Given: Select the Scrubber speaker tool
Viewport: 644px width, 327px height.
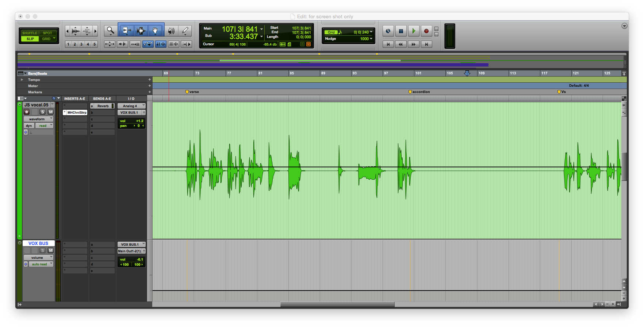Looking at the screenshot, I should click(x=171, y=31).
